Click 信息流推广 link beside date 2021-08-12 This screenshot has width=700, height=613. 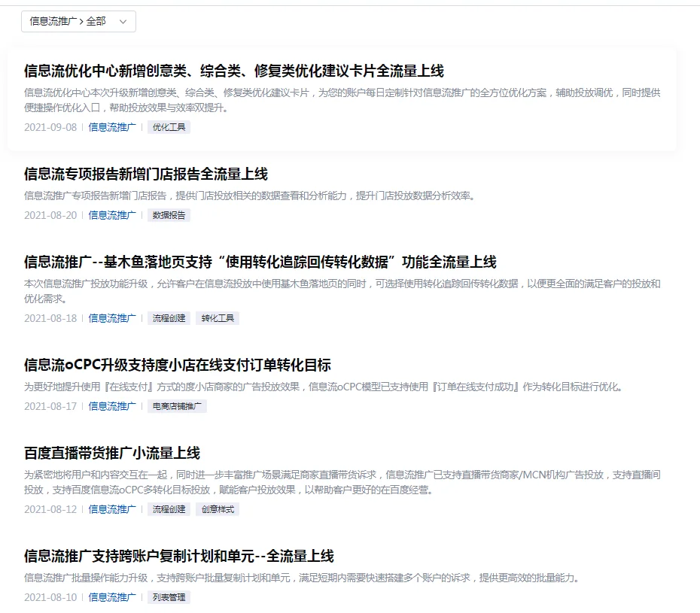112,509
